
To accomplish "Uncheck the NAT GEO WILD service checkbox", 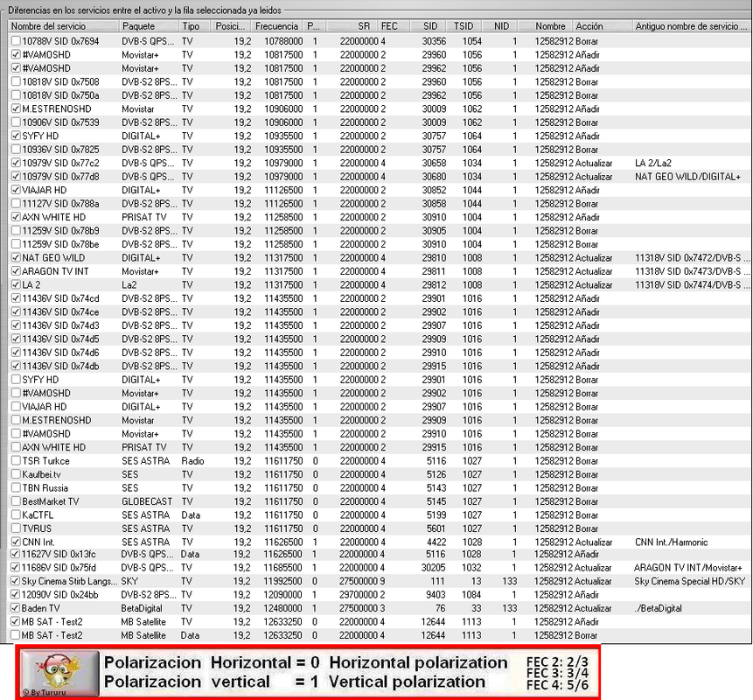I will (16, 258).
